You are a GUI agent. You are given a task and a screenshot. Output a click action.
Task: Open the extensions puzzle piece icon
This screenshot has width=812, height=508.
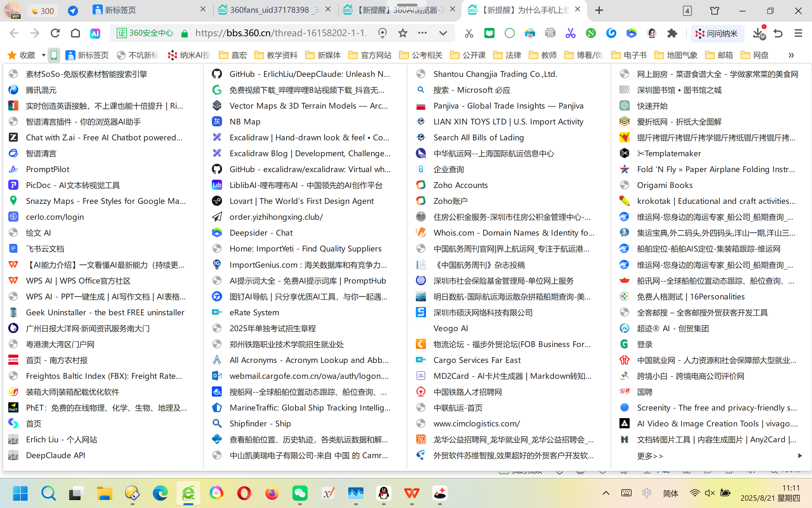672,33
